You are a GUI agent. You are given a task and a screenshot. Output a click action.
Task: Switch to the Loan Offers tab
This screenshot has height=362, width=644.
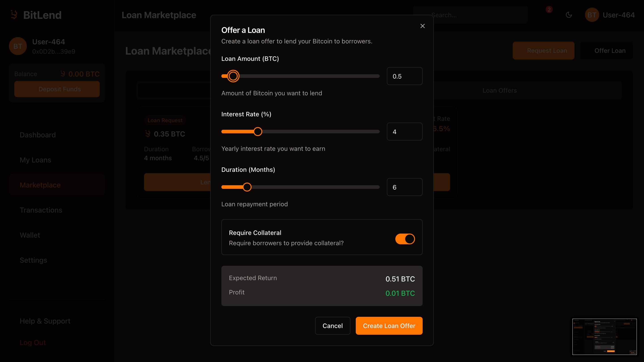(499, 90)
